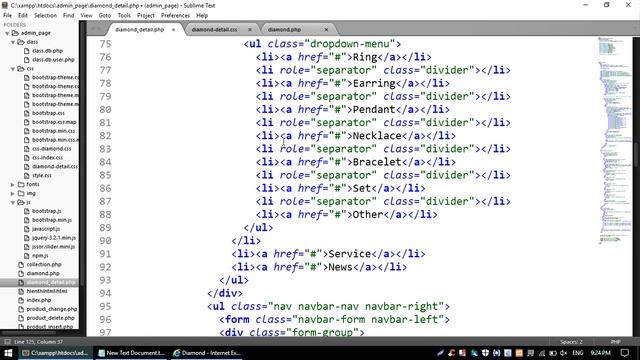Click Spaces: 2 indentation setting
Image resolution: width=640 pixels, height=360 pixels.
[571, 342]
